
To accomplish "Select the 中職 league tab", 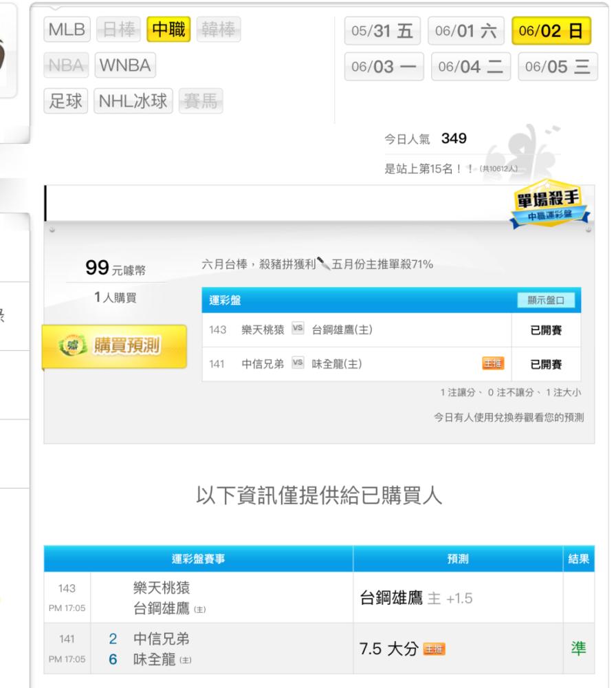I will point(168,30).
